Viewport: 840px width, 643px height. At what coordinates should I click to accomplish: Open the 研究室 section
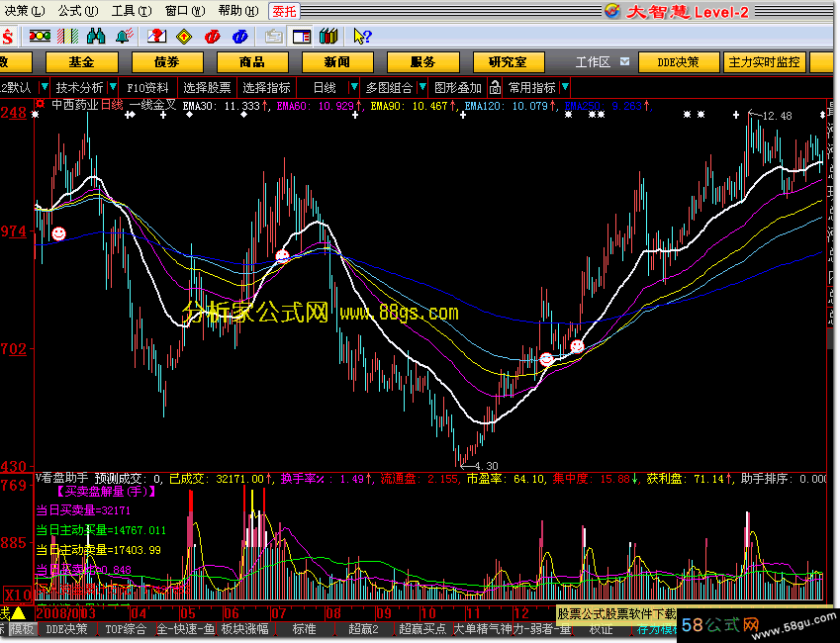pyautogui.click(x=509, y=62)
